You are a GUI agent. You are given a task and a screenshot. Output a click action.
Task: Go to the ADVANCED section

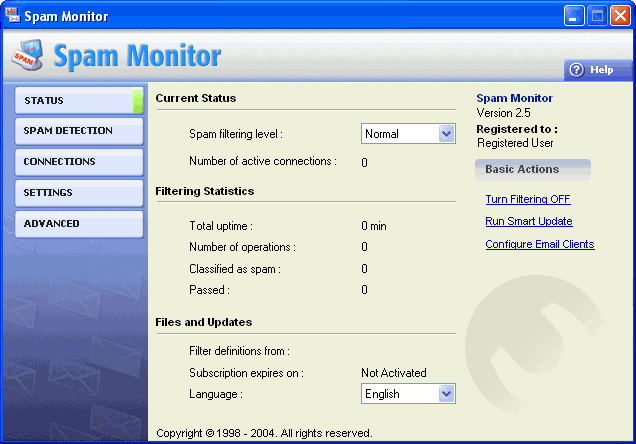[79, 224]
